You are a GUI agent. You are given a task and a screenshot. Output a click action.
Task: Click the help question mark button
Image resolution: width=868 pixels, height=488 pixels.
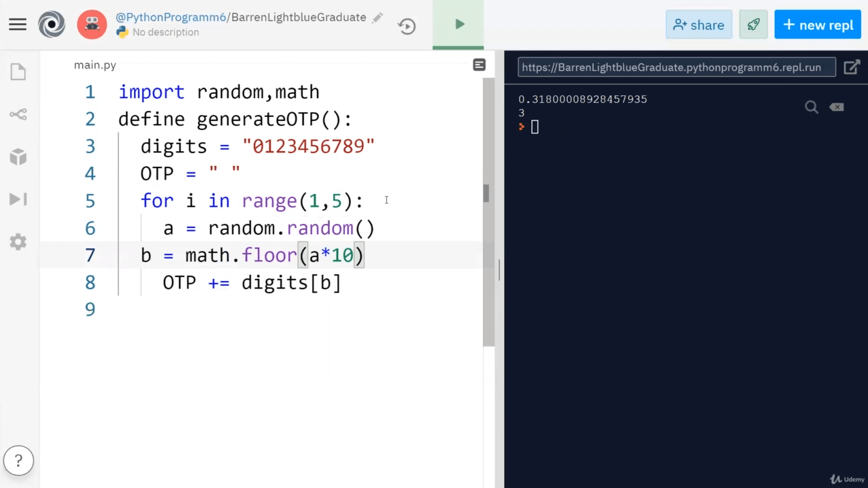tap(18, 460)
